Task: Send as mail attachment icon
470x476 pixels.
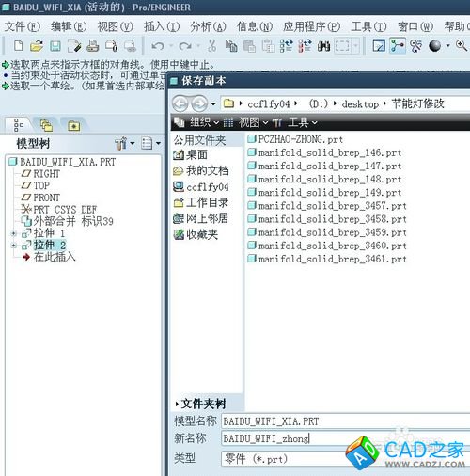Action: click(x=111, y=46)
